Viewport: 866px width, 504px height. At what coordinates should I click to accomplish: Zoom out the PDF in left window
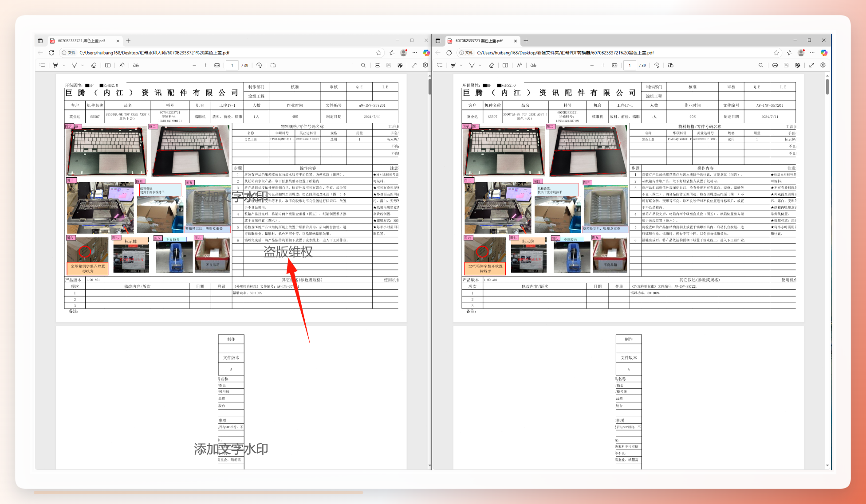pyautogui.click(x=194, y=65)
